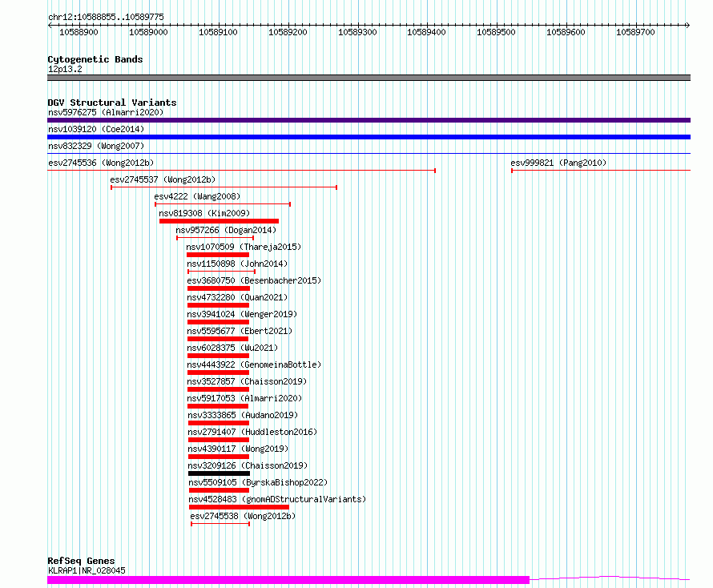Click ruler position 10589600

pos(566,32)
